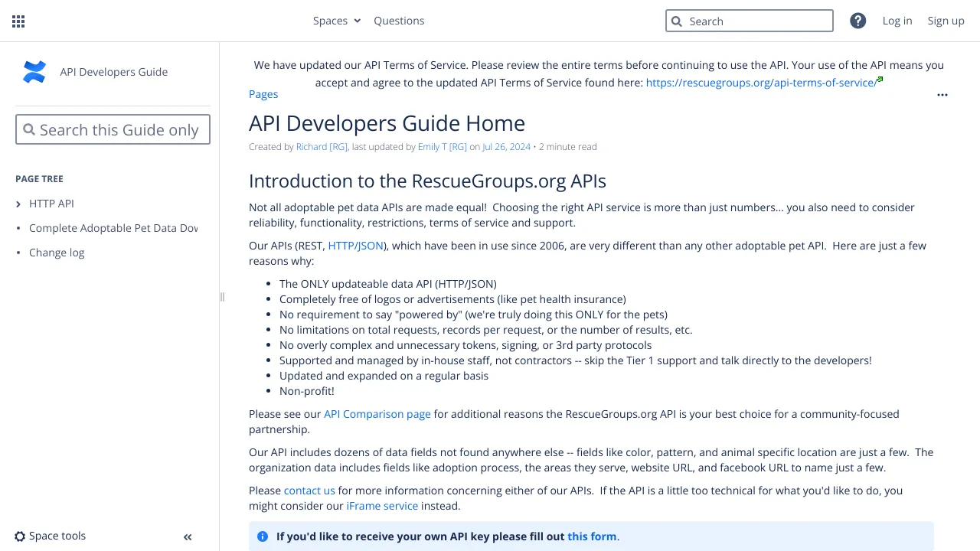Click 'Introduction to the RescueGroups.org APIs' heading
The height and width of the screenshot is (551, 980).
coord(427,181)
